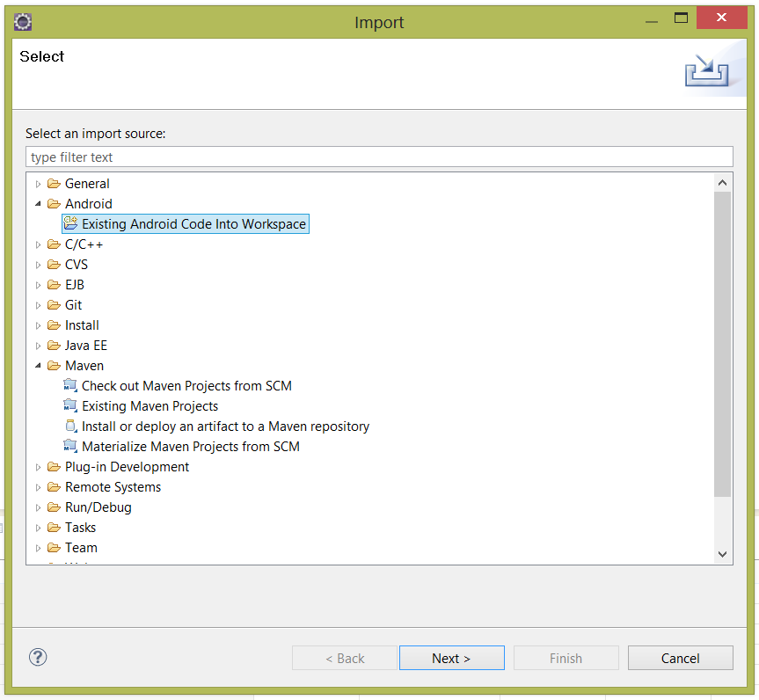Collapse the Maven category
The width and height of the screenshot is (759, 700).
click(38, 366)
